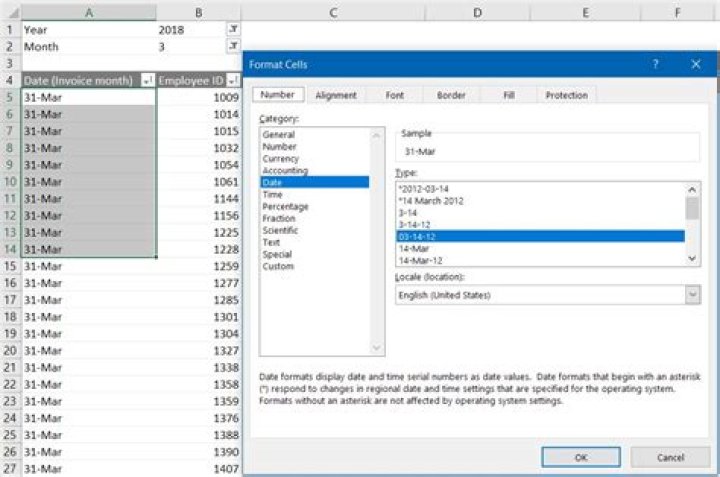
Task: Click the select-all corner of the sheet
Action: pyautogui.click(x=11, y=12)
